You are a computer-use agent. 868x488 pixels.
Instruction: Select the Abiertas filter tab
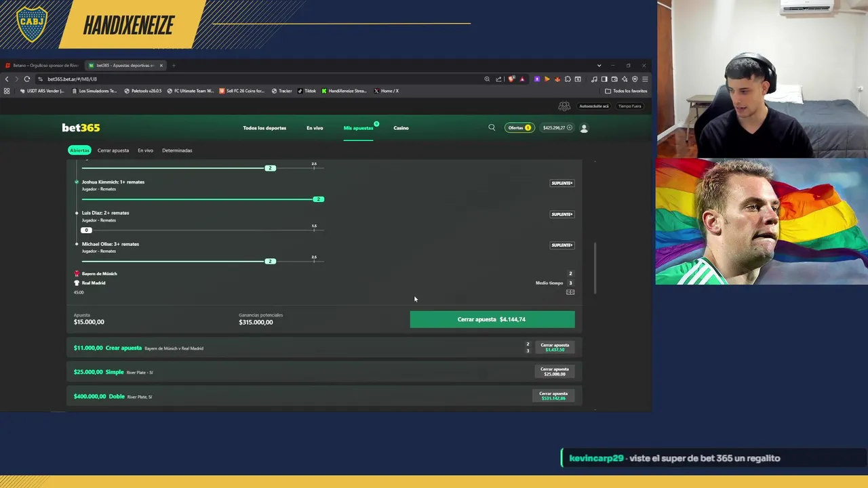[79, 150]
